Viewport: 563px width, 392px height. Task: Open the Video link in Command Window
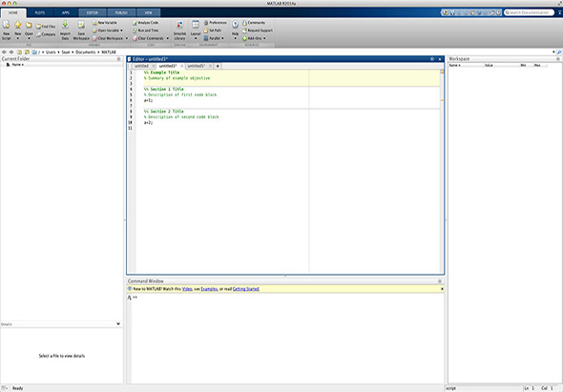tap(187, 289)
